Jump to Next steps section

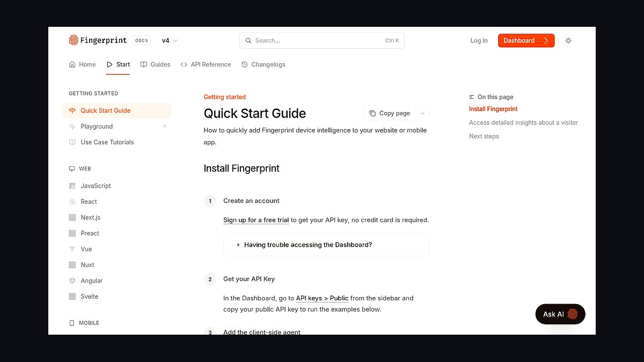(484, 136)
